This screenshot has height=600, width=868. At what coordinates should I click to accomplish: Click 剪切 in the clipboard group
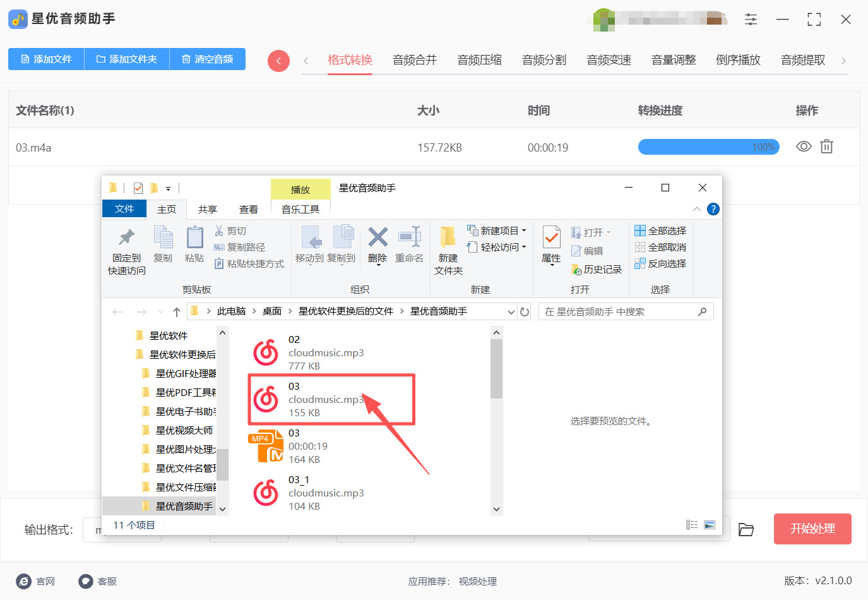(x=230, y=231)
